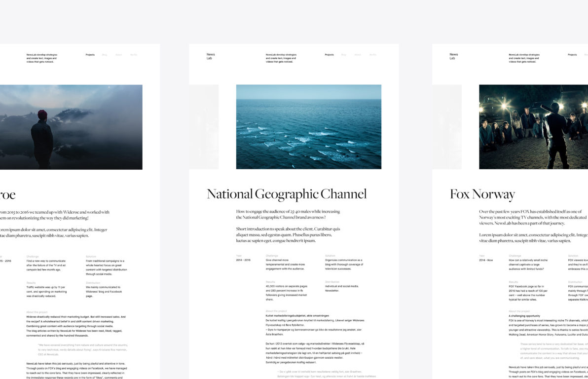Viewport: 588px width, 379px height.
Task: Open Projects in the leftmost page nav
Action: (x=90, y=55)
